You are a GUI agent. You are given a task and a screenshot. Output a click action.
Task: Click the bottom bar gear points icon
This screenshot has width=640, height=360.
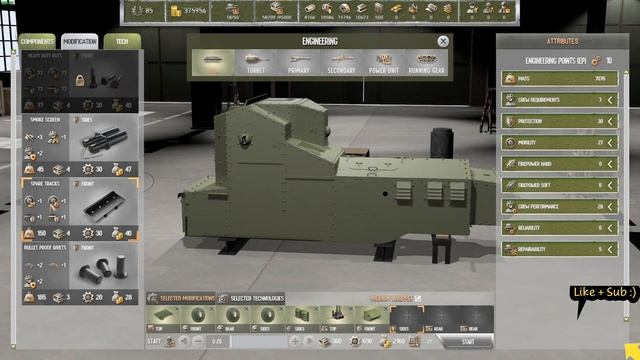pyautogui.click(x=355, y=341)
